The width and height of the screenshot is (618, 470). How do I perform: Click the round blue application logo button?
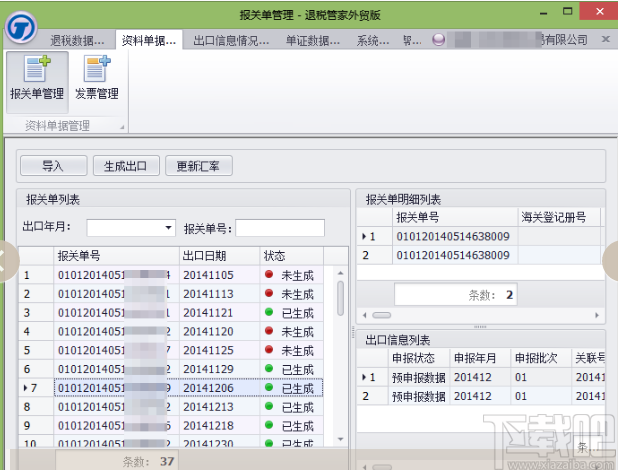coord(20,28)
